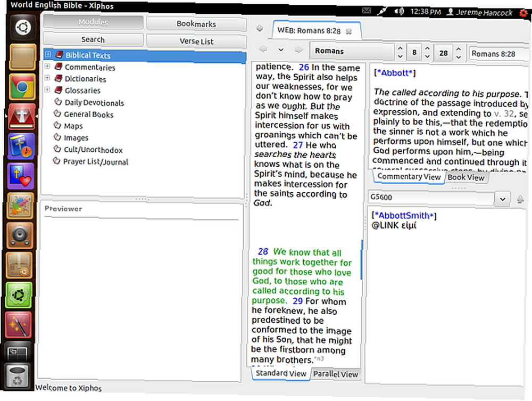This screenshot has height=401, width=532.
Task: Switch to the Standard View tab
Action: pos(281,373)
